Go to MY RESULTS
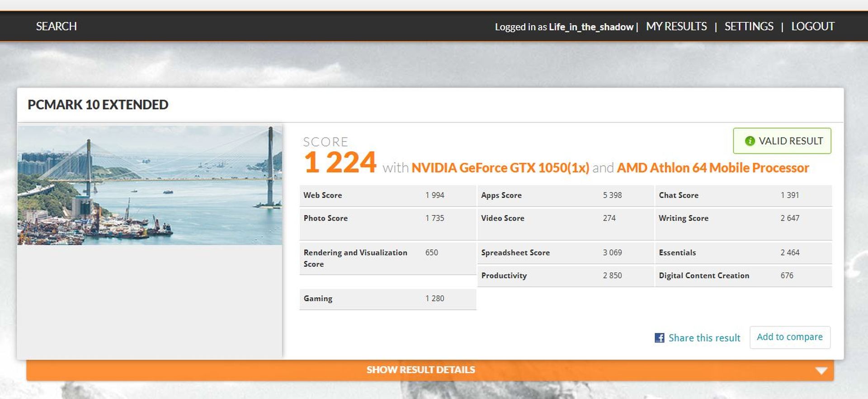The height and width of the screenshot is (399, 868). pos(676,26)
